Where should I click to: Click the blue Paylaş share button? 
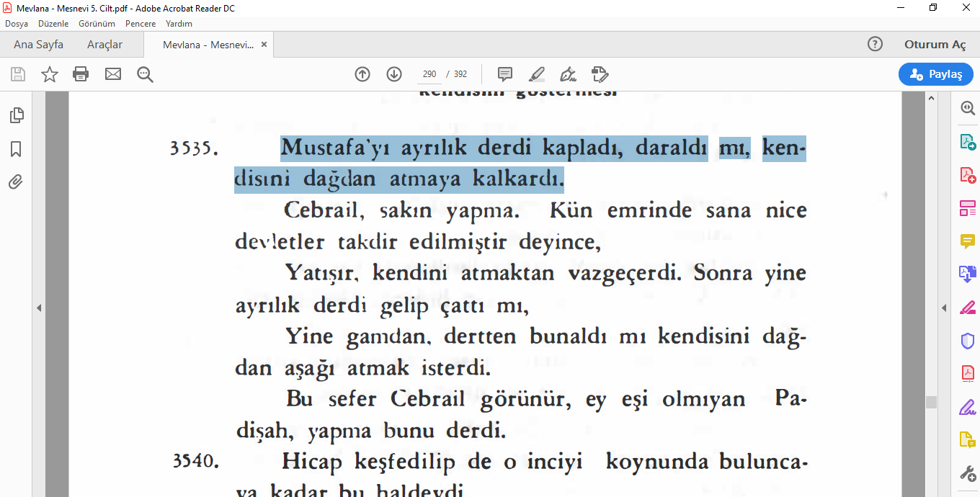[x=935, y=74]
